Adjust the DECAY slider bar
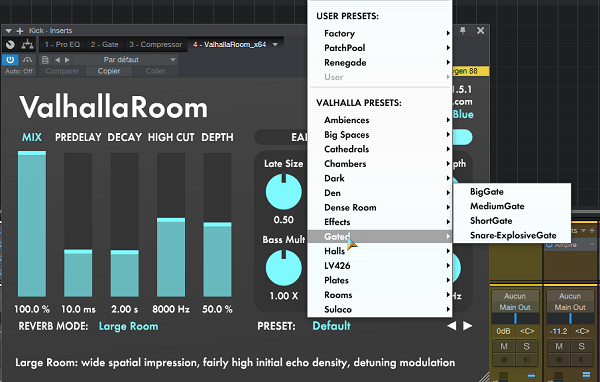This screenshot has height=382, width=600. pos(125,224)
